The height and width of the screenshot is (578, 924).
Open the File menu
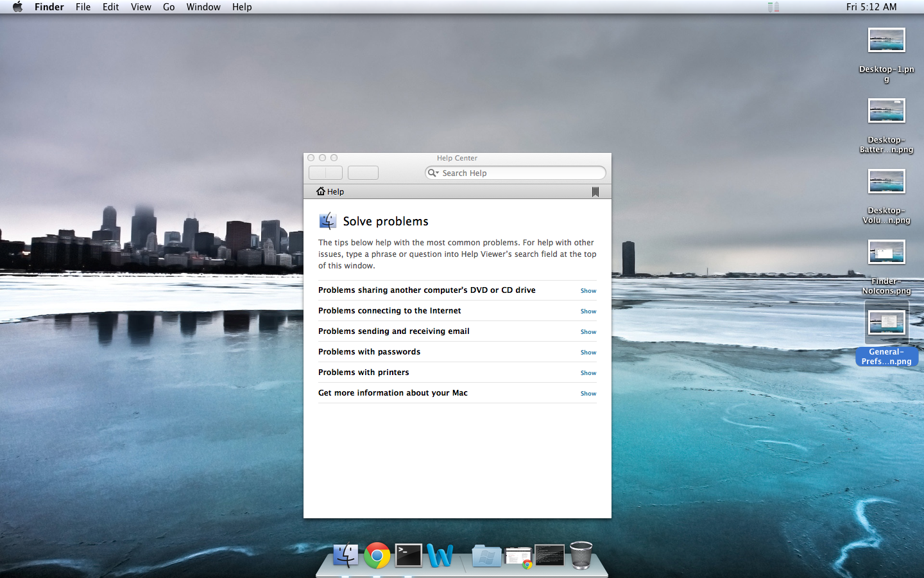point(83,7)
